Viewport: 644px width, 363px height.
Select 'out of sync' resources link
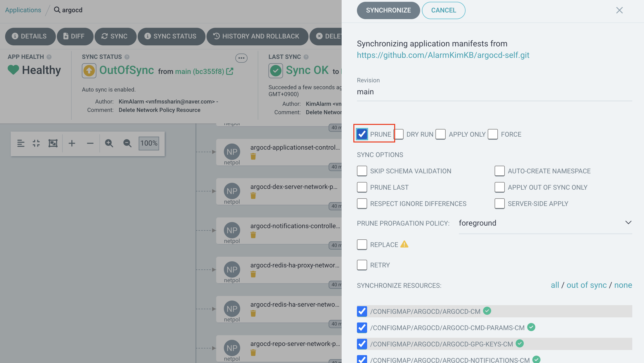tap(586, 285)
